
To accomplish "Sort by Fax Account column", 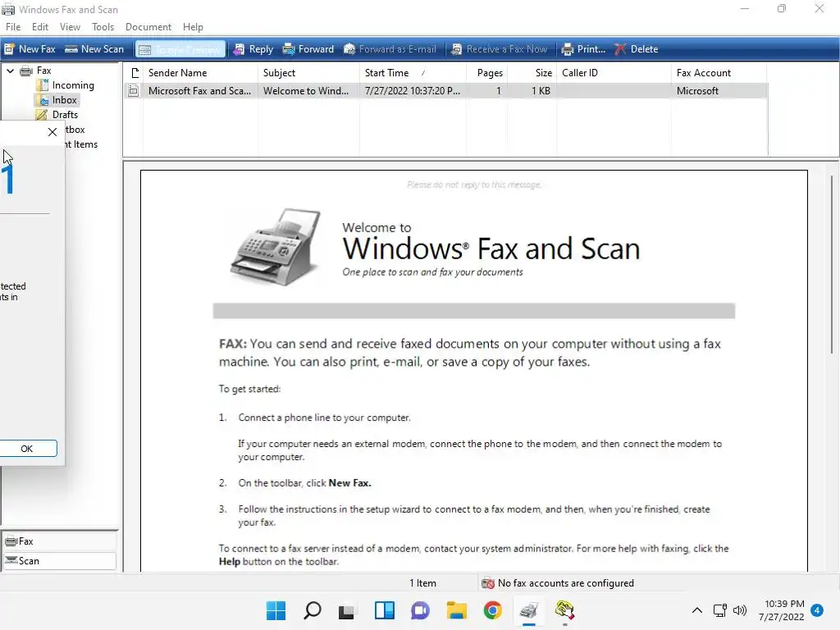I will tap(719, 73).
